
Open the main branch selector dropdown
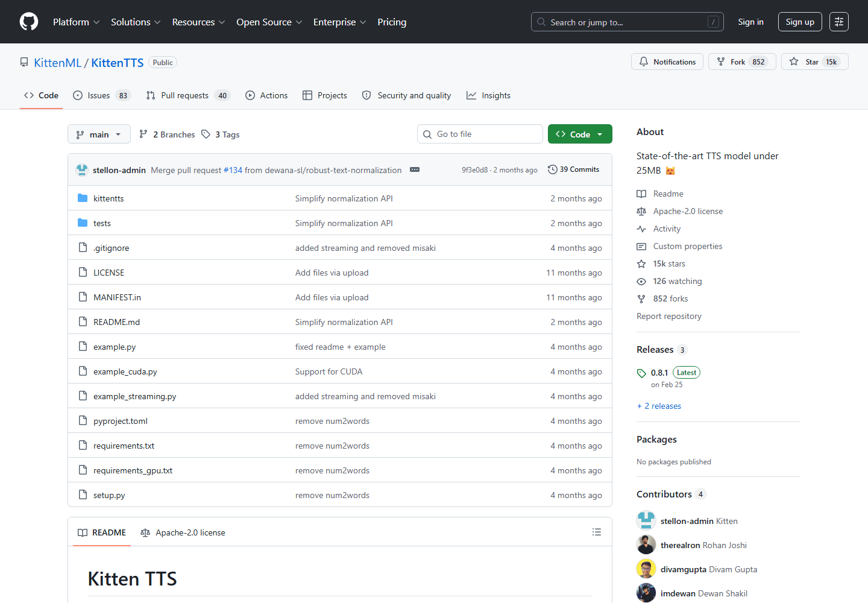[x=99, y=134]
